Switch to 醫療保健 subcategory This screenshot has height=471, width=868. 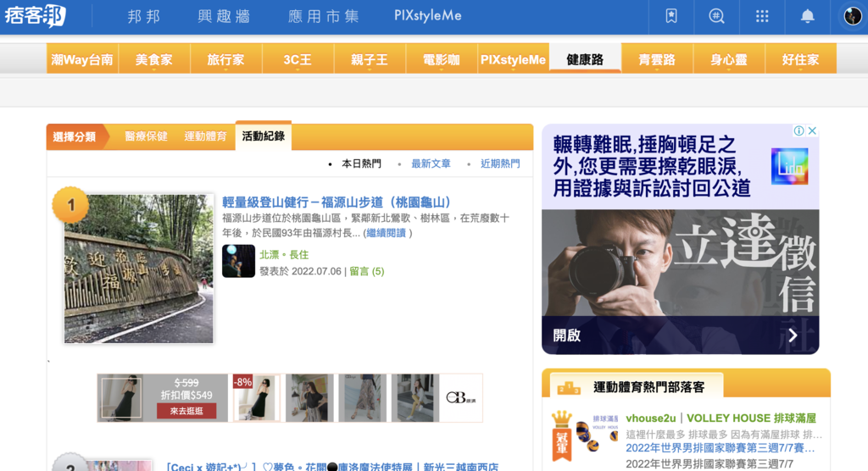tap(146, 136)
